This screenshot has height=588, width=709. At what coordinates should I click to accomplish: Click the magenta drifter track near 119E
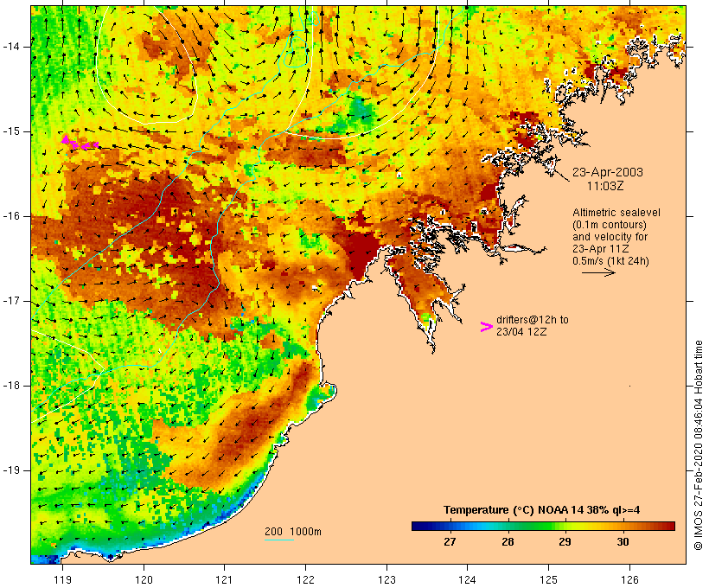click(80, 143)
